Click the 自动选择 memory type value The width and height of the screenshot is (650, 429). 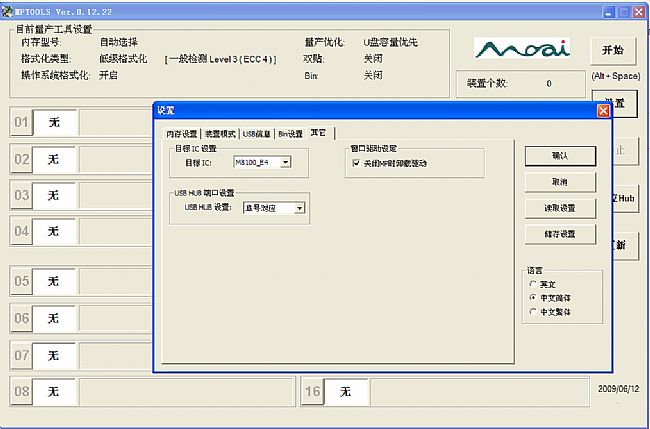(x=119, y=42)
